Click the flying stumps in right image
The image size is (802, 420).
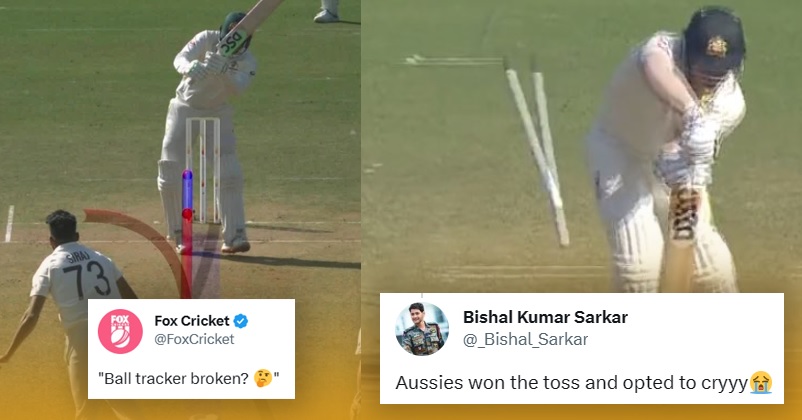click(x=537, y=152)
